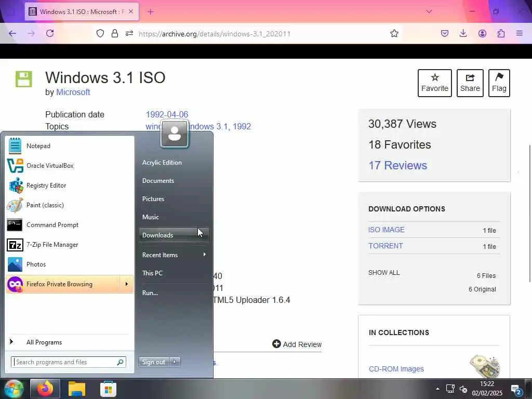Click the 1992-04-06 publication date link
The height and width of the screenshot is (399, 532).
tap(167, 114)
